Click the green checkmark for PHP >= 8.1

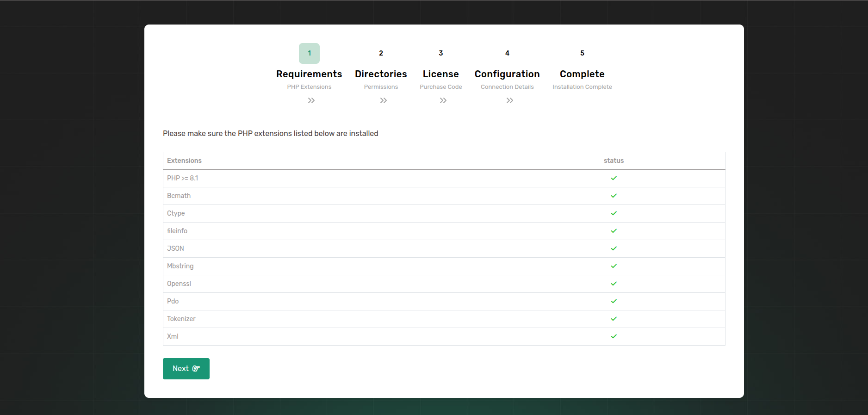[x=614, y=178]
